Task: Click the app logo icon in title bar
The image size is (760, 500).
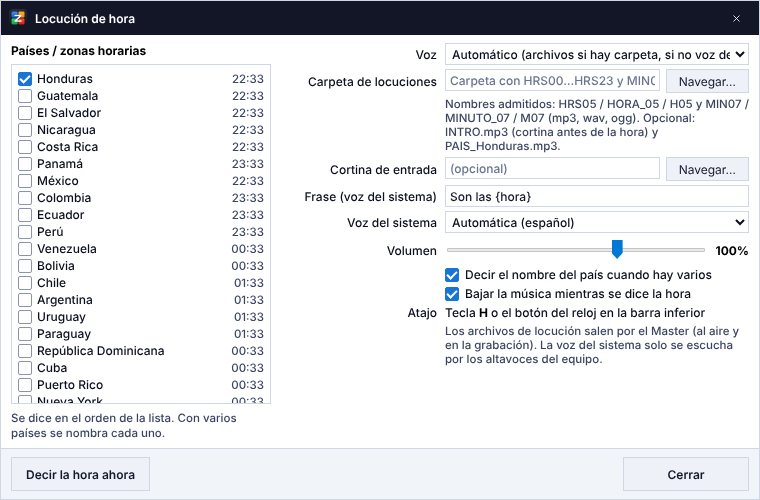Action: pos(18,18)
